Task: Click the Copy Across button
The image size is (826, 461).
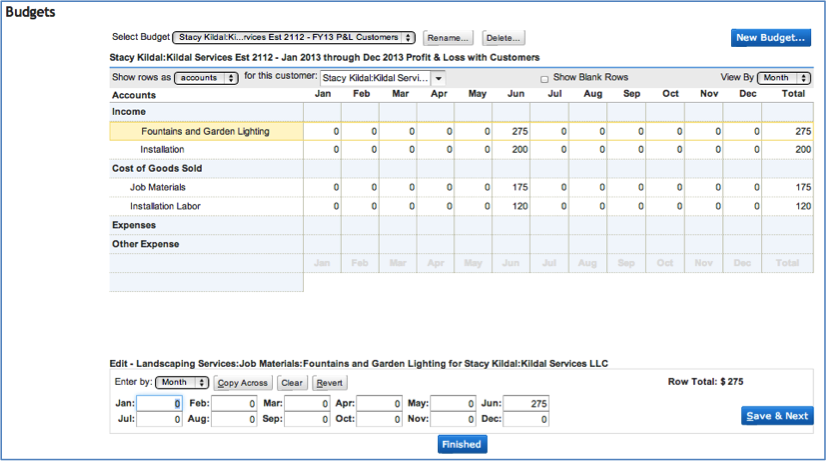Action: (242, 382)
